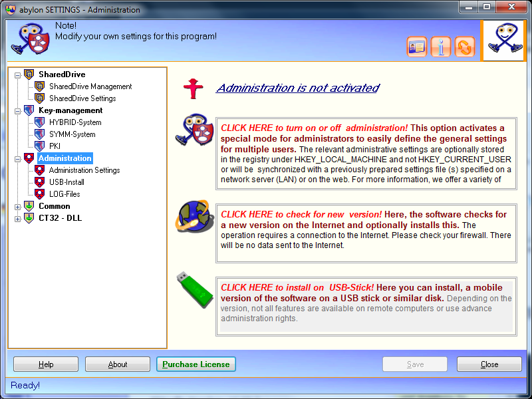Click the About button
Screen dimensions: 532x399
click(x=118, y=364)
